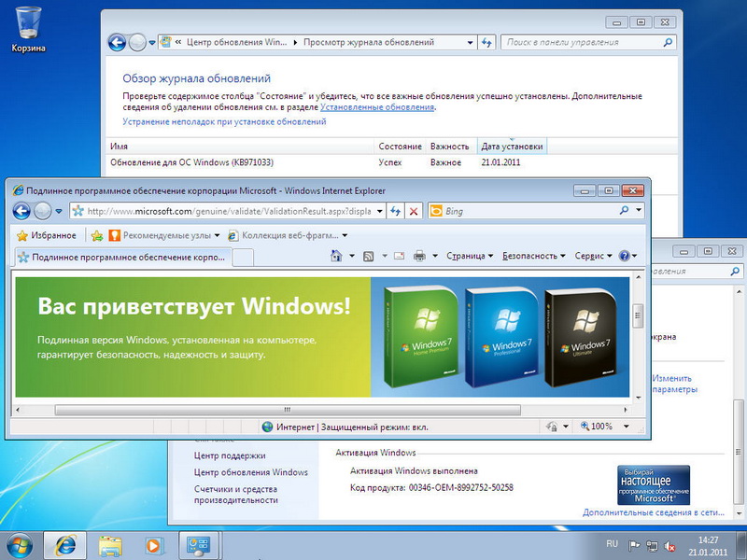Open the Action Center flag in the tray
This screenshot has width=747, height=560.
634,546
